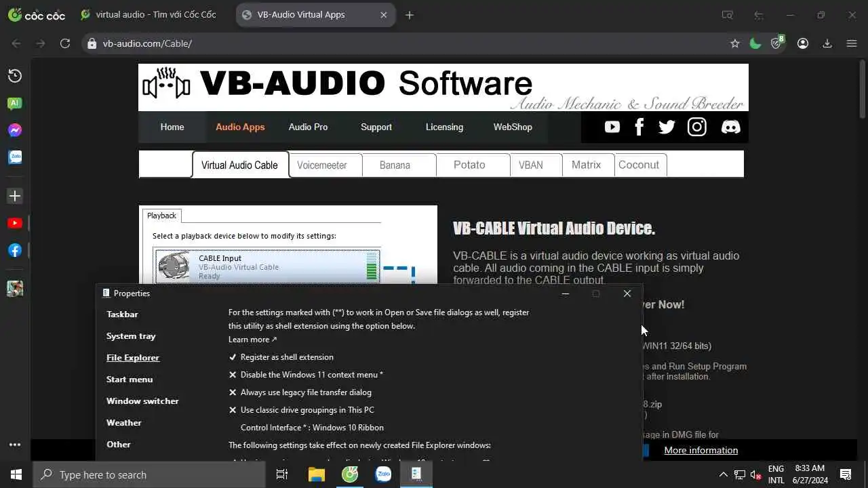The image size is (868, 488).
Task: Click the address bar URL field
Action: pos(407,43)
